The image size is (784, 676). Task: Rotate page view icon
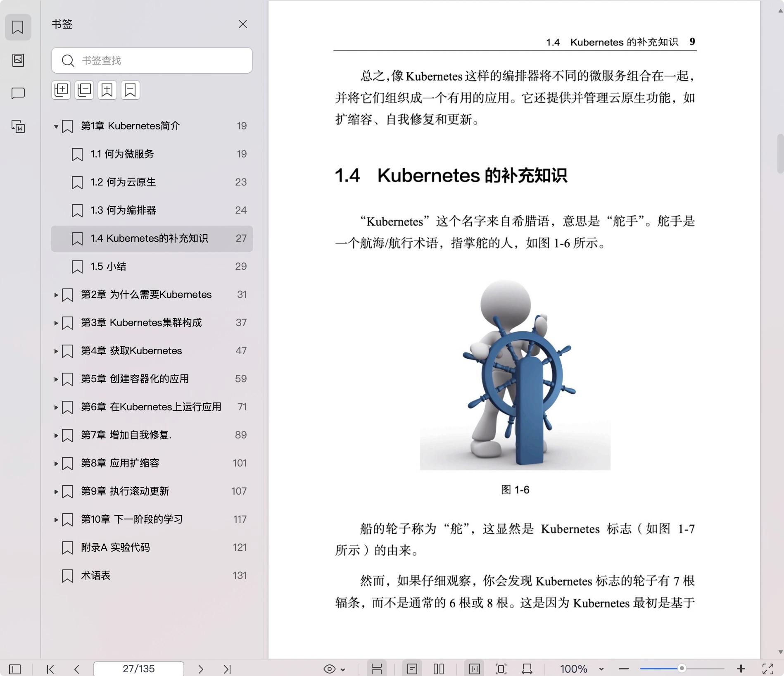(x=527, y=669)
